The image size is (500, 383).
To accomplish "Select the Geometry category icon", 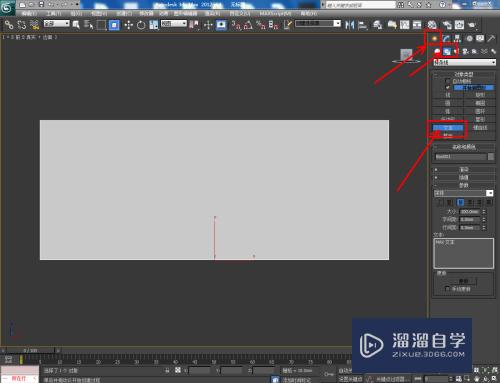I will (x=437, y=51).
